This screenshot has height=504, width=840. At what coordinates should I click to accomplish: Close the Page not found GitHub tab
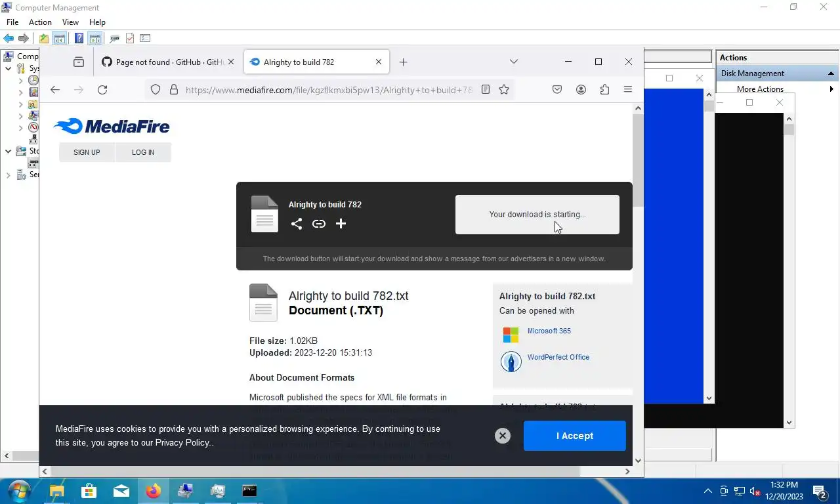230,62
